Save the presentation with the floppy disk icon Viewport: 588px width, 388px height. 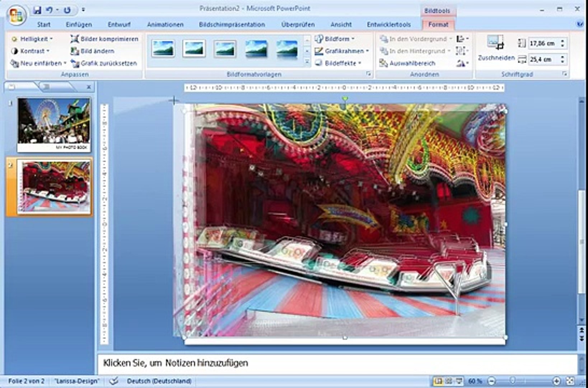[37, 10]
